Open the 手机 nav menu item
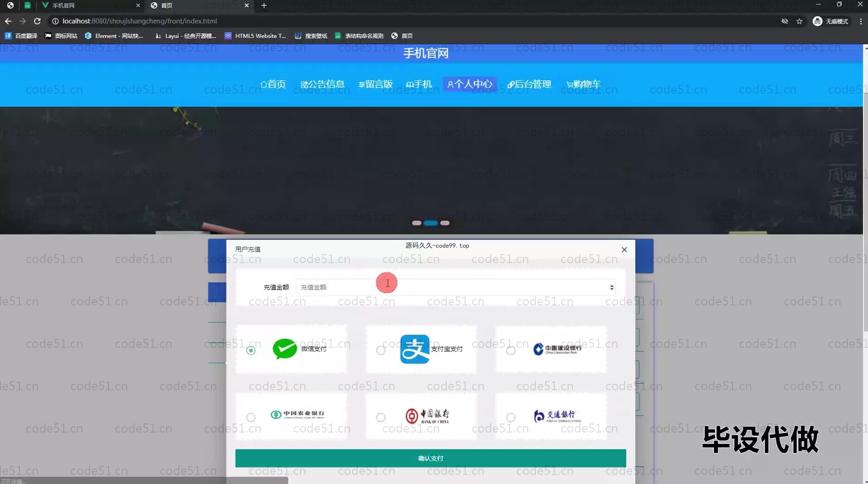This screenshot has width=868, height=484. point(419,84)
